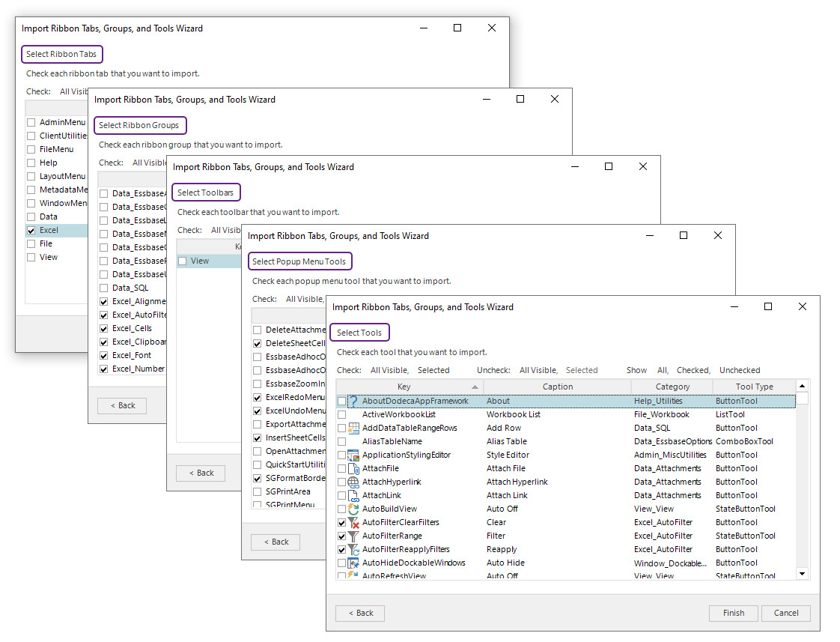Image resolution: width=840 pixels, height=642 pixels.
Task: Uncheck SGFormatBorder in the Popup Menu Tools window
Action: tap(257, 478)
